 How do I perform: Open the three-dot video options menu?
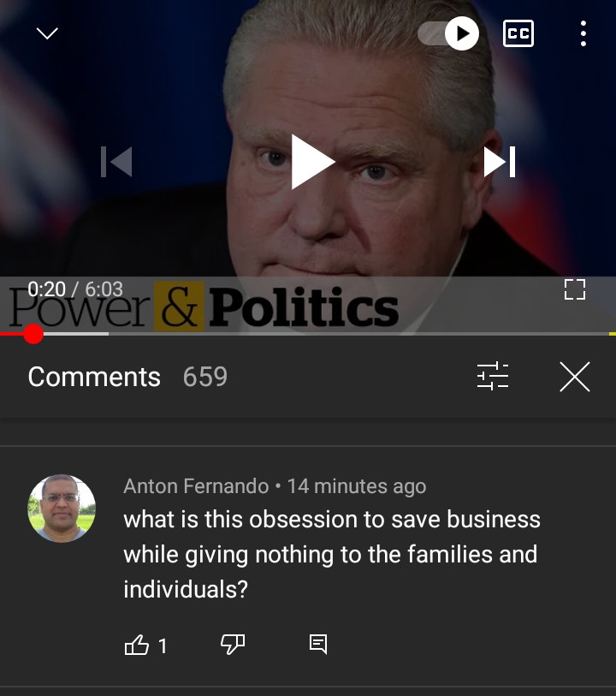[583, 33]
